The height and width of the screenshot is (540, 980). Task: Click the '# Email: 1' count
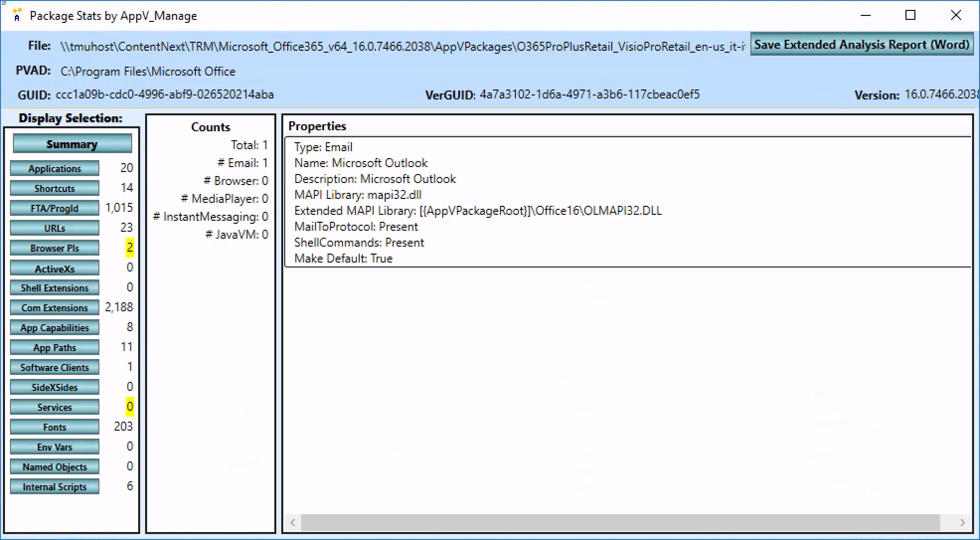(x=243, y=163)
